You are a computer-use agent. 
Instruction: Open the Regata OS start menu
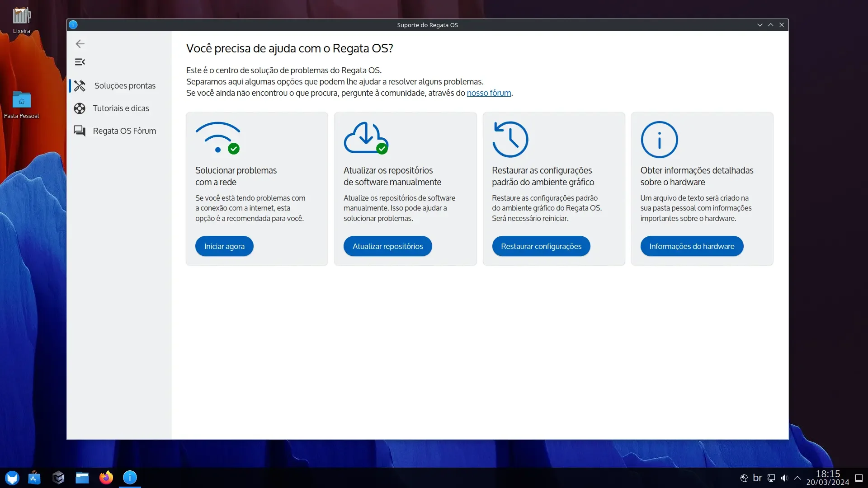tap(12, 478)
